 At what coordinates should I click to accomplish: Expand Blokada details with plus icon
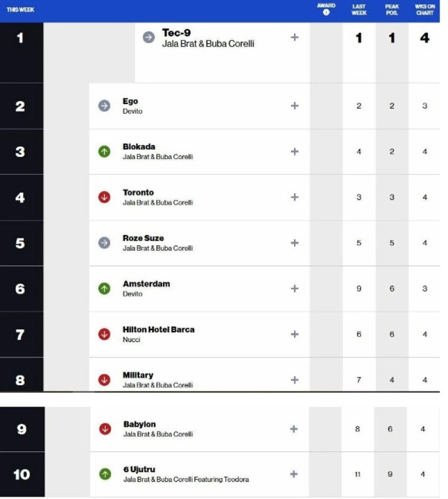point(295,151)
